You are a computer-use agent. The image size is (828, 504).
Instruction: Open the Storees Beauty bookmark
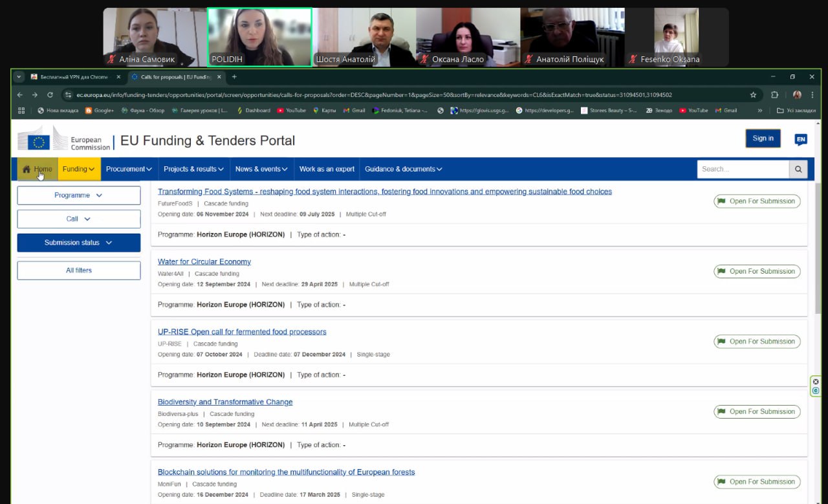(609, 111)
